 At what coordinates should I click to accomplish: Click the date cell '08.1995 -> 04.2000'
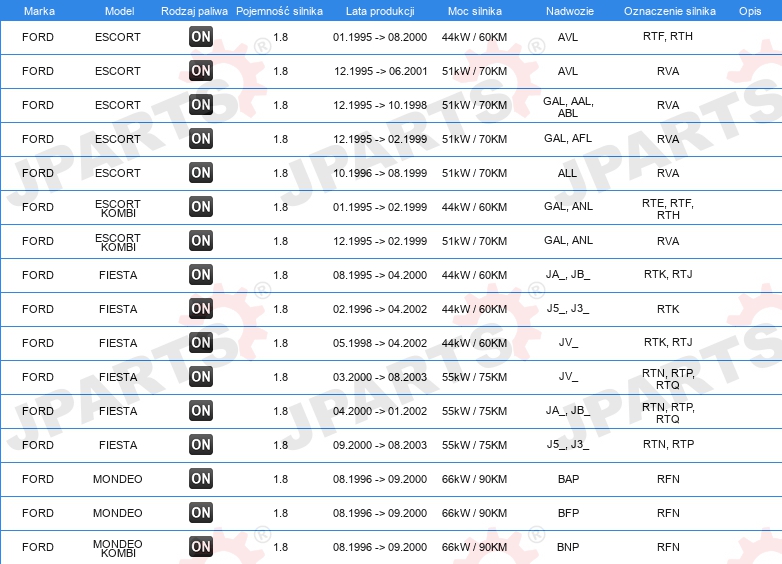click(380, 275)
